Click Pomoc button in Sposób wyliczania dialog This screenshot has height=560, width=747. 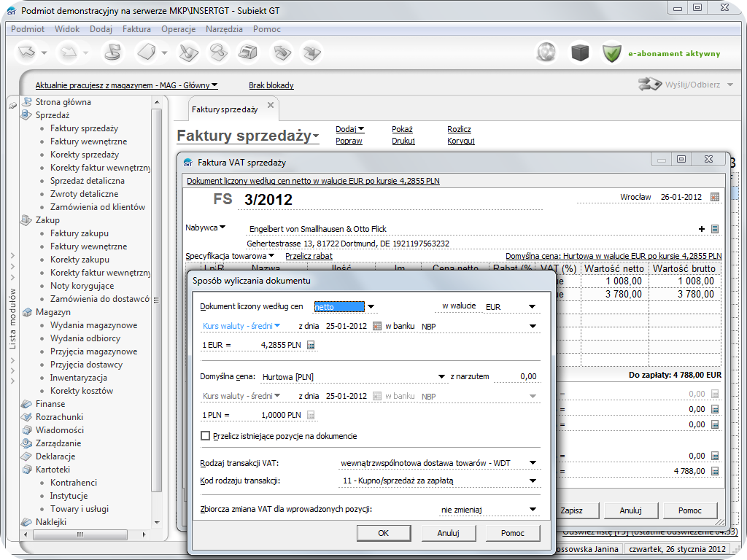coord(513,533)
